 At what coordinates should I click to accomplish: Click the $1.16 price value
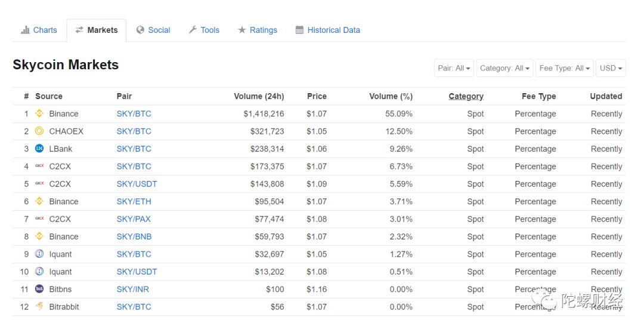tap(317, 290)
